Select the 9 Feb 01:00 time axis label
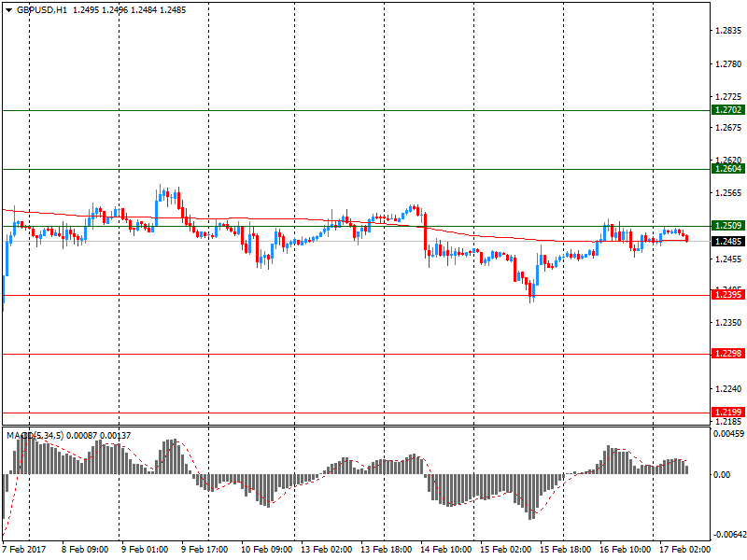The height and width of the screenshot is (560, 747). pyautogui.click(x=145, y=550)
